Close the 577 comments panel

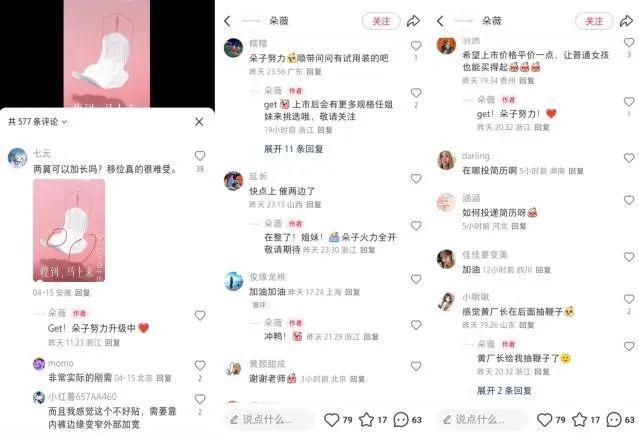(199, 122)
